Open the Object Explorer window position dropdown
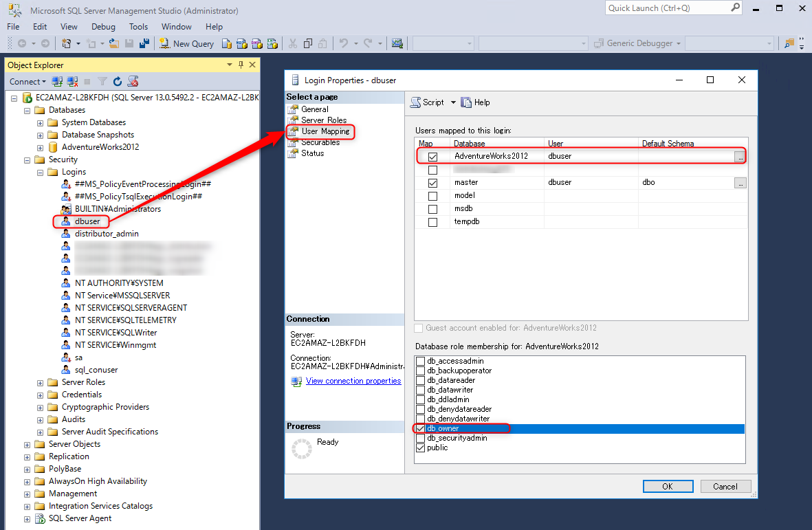 click(x=230, y=65)
